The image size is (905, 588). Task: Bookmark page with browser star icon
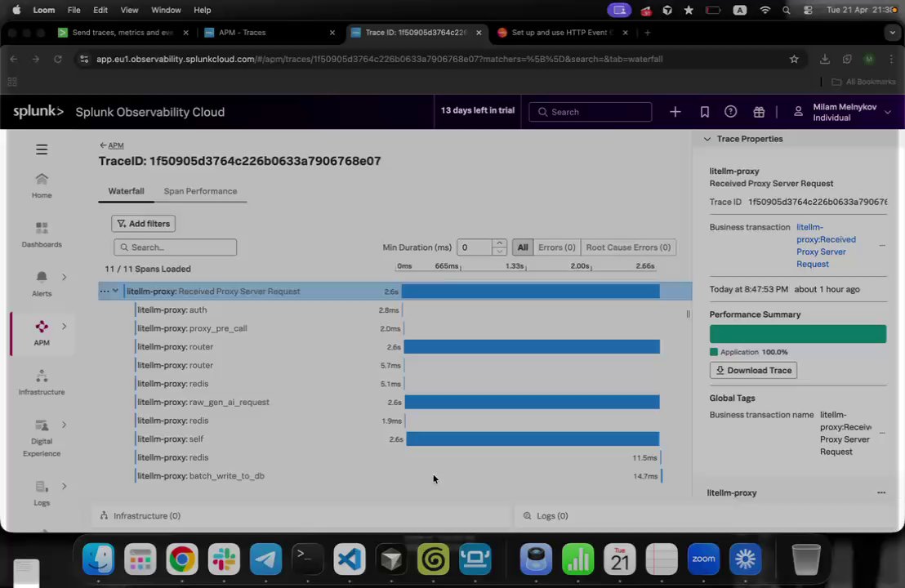(x=794, y=59)
